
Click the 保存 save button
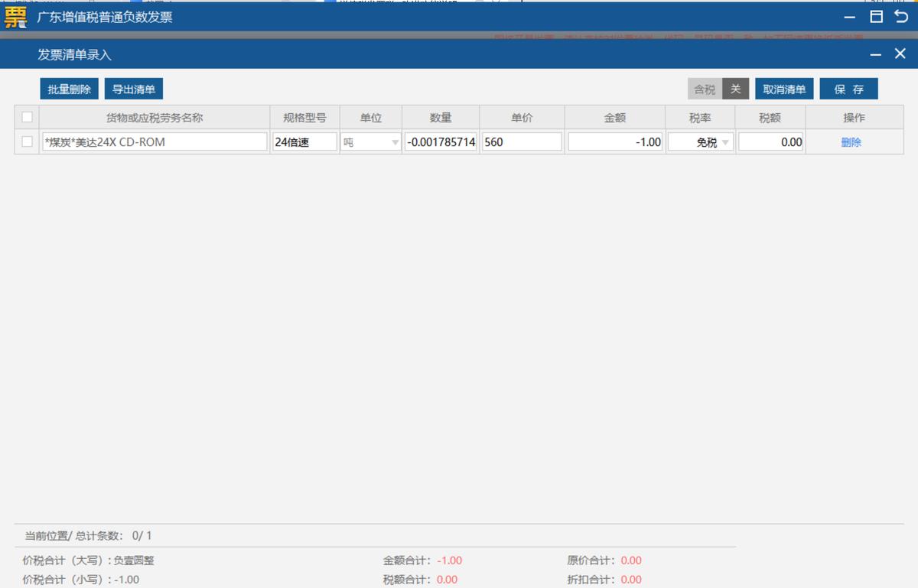coord(849,88)
